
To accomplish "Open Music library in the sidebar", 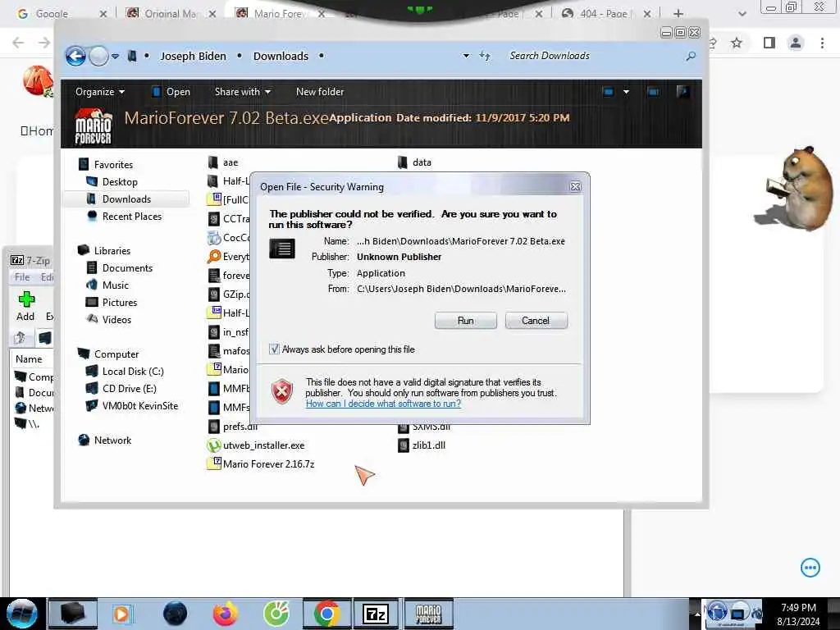I will (115, 285).
